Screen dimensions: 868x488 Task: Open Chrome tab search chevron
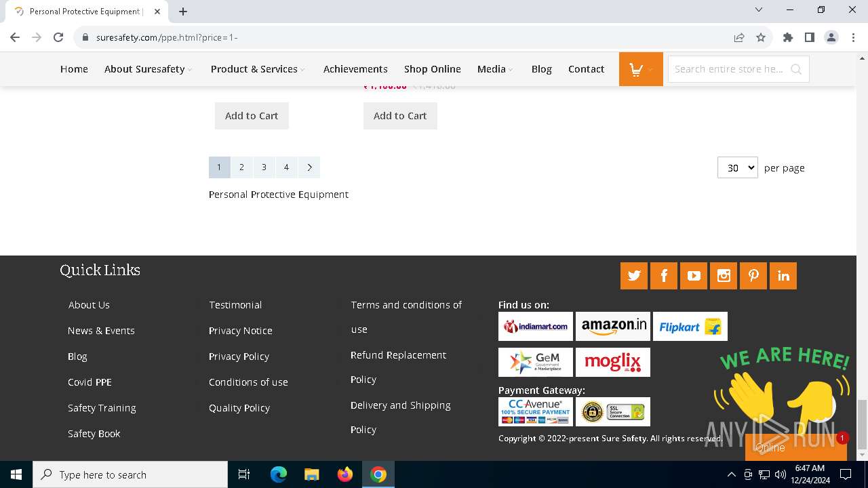759,10
